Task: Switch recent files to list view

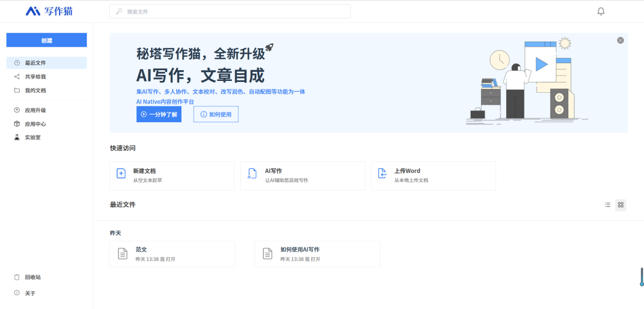Action: pyautogui.click(x=607, y=205)
